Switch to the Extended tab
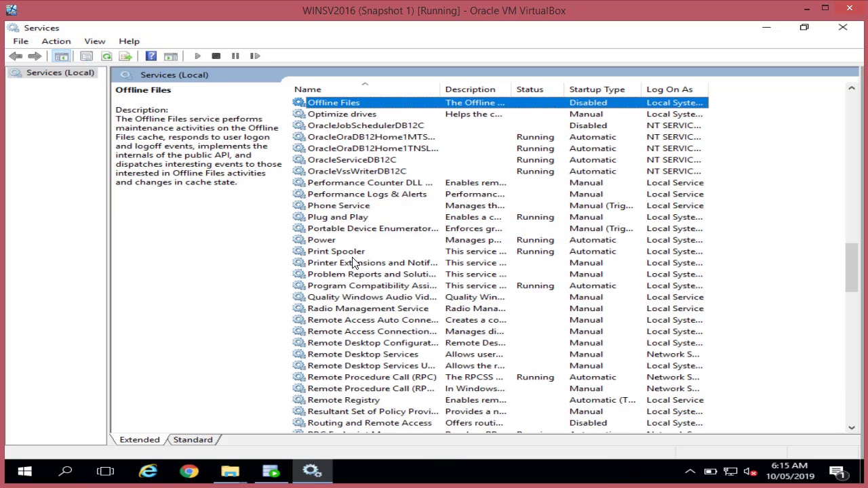The image size is (868, 488). coord(139,440)
